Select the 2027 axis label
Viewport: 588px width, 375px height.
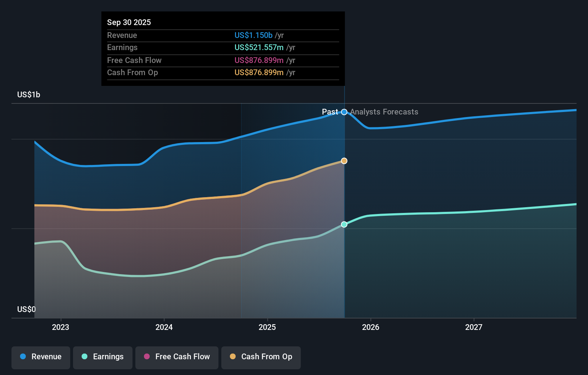(474, 327)
